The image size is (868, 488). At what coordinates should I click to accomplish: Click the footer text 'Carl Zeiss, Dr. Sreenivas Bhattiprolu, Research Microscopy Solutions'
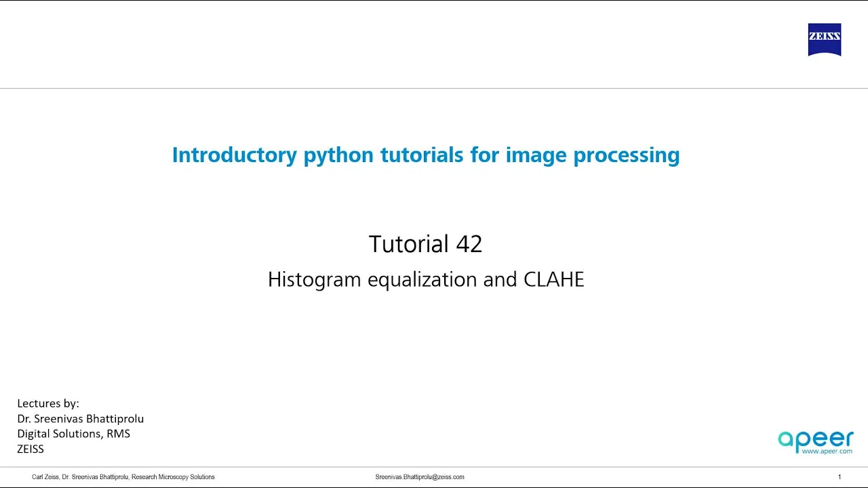(x=123, y=477)
